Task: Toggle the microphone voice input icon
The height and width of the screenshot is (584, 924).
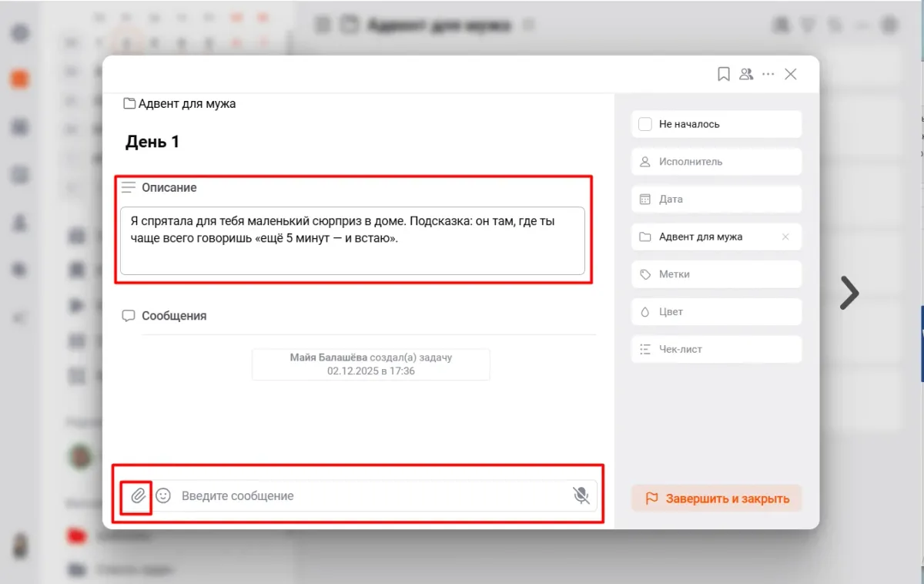Action: 581,495
